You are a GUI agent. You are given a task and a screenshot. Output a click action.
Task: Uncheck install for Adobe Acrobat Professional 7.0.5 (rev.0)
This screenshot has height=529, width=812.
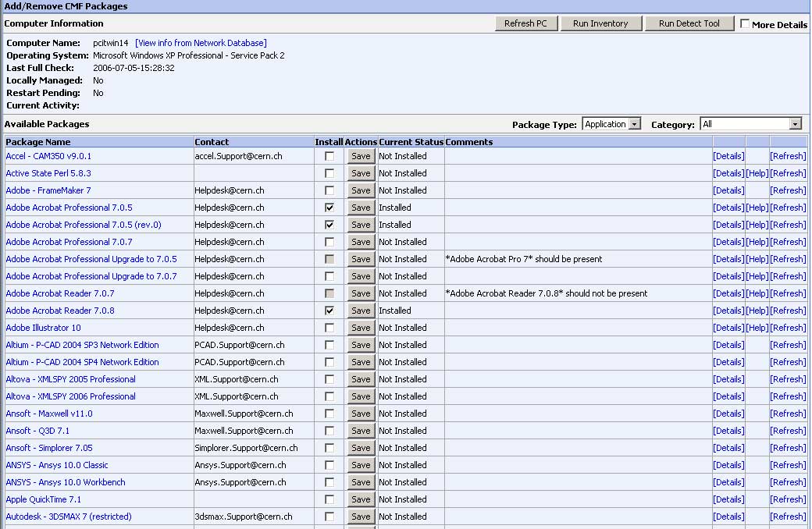point(329,225)
